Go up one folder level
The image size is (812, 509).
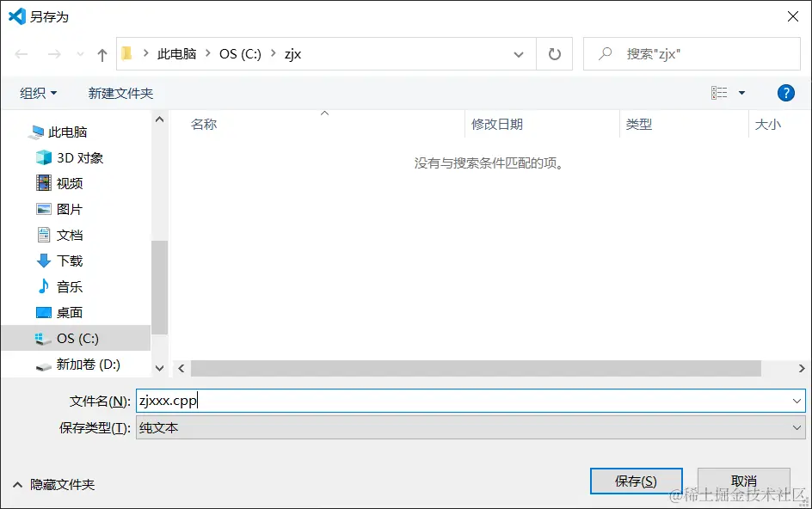tap(101, 53)
